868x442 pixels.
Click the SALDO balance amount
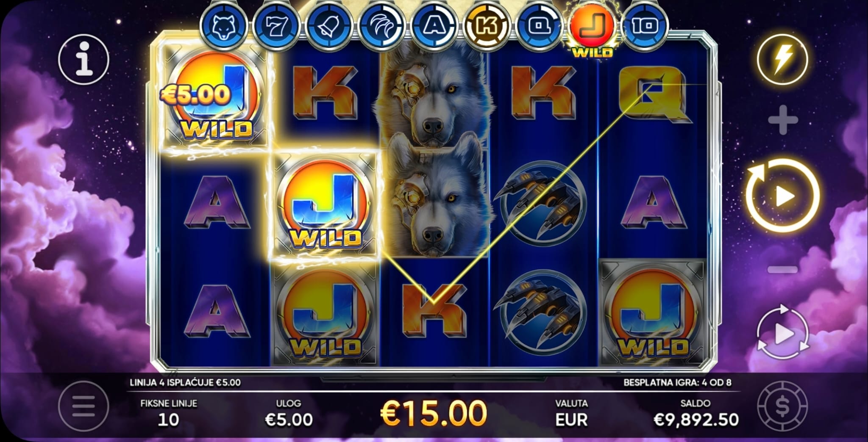(696, 420)
